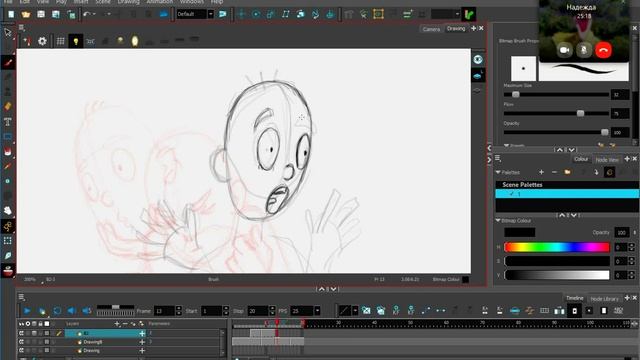The image size is (640, 360).
Task: Click the hue rainbow colour bar
Action: point(557,247)
